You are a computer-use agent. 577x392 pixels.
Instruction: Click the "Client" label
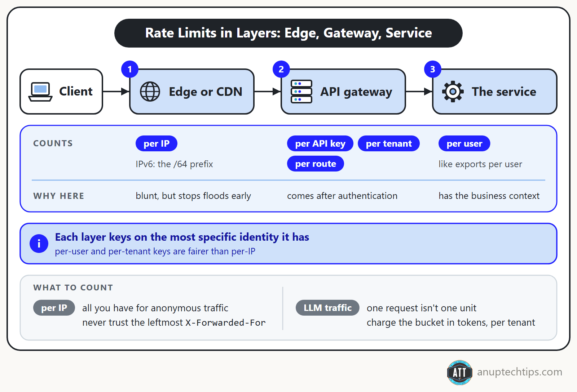pyautogui.click(x=76, y=92)
